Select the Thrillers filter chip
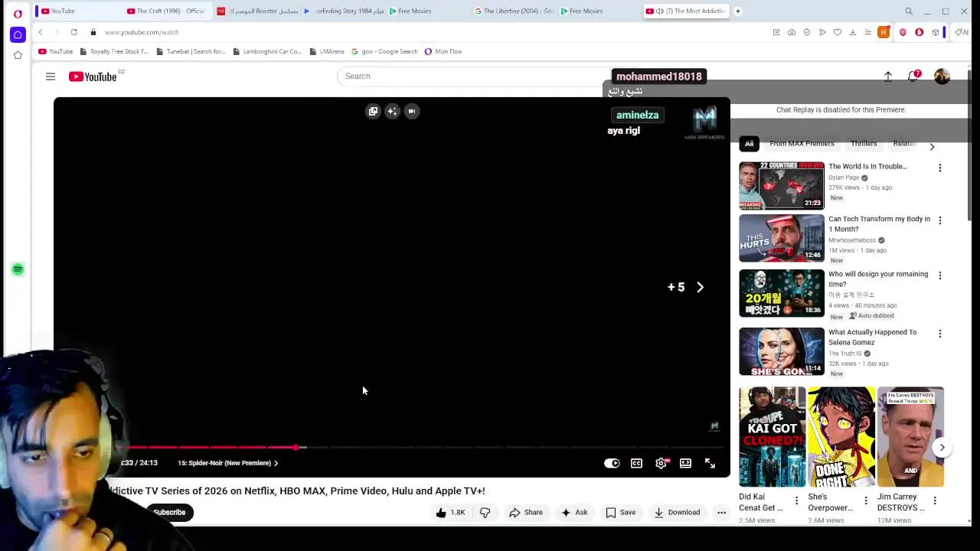Viewport: 980px width, 551px height. click(x=864, y=144)
